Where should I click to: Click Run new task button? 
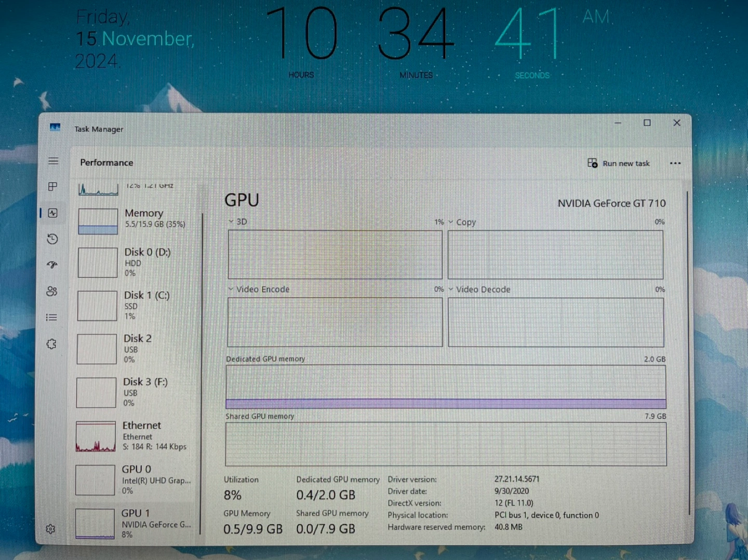tap(619, 163)
